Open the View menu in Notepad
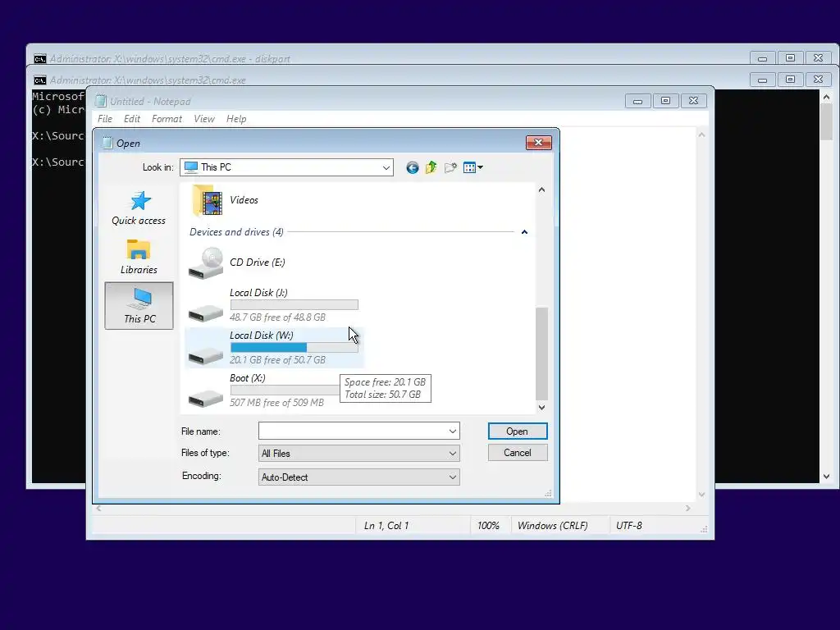The height and width of the screenshot is (630, 840). 204,119
